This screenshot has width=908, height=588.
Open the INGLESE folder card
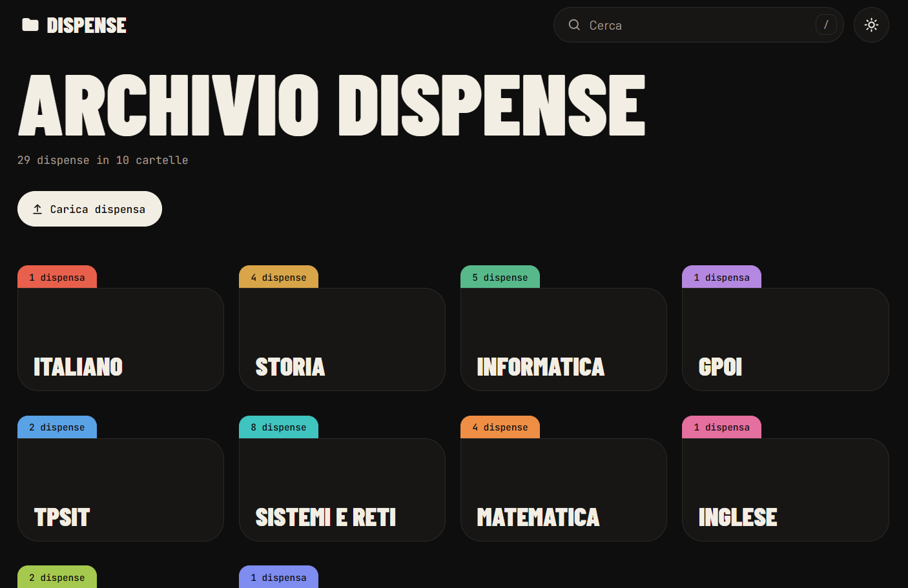[x=785, y=490]
